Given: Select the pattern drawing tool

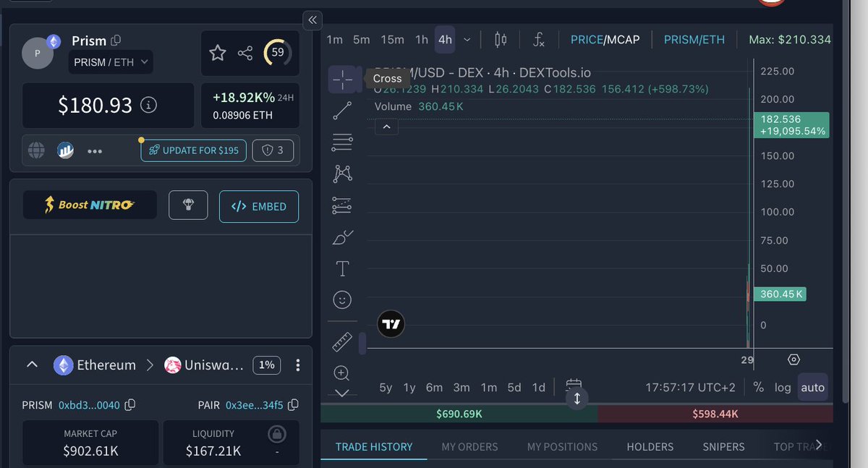Looking at the screenshot, I should [342, 174].
